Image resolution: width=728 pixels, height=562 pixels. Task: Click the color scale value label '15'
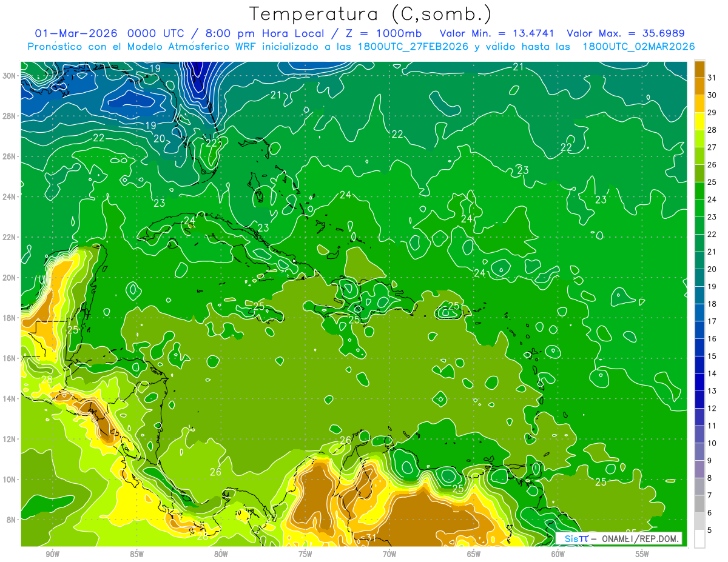point(712,356)
